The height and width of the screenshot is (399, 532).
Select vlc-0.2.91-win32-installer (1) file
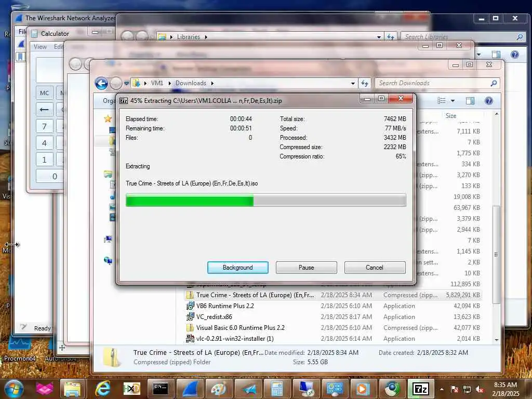tap(235, 339)
